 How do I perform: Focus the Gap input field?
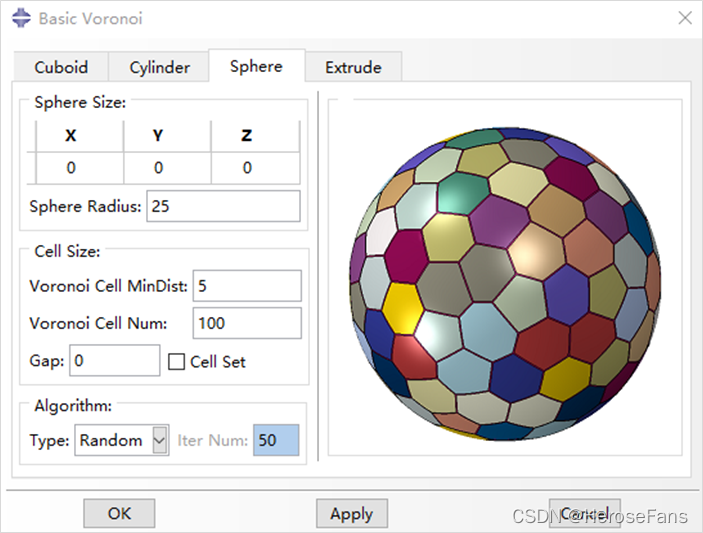[x=115, y=360]
